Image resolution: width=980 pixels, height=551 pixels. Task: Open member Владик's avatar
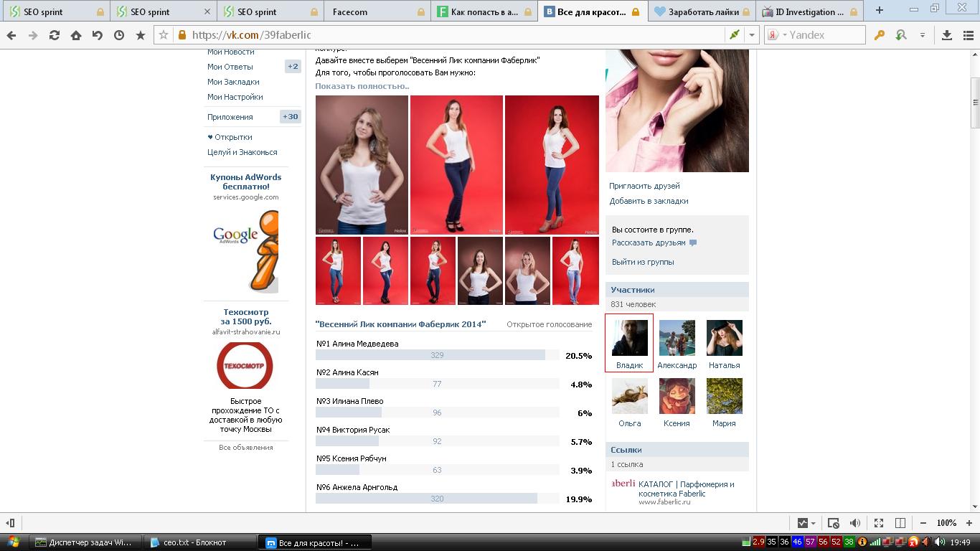[x=629, y=338]
